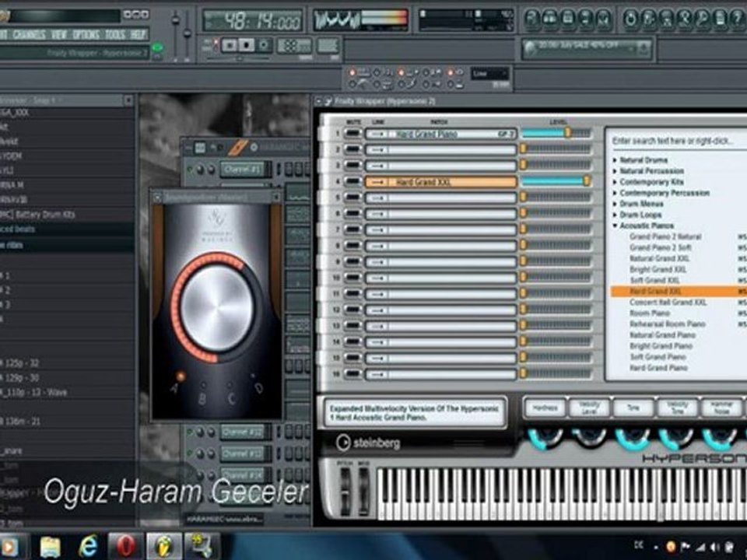Screen dimensions: 747x560
Task: Click the orange plugin icon in step sequencer
Action: pyautogui.click(x=237, y=148)
